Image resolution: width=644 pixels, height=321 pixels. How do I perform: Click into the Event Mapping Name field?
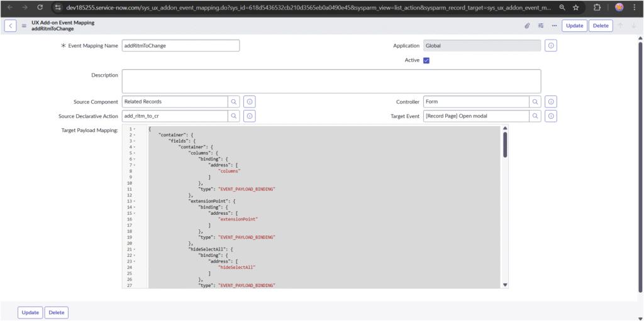click(180, 46)
